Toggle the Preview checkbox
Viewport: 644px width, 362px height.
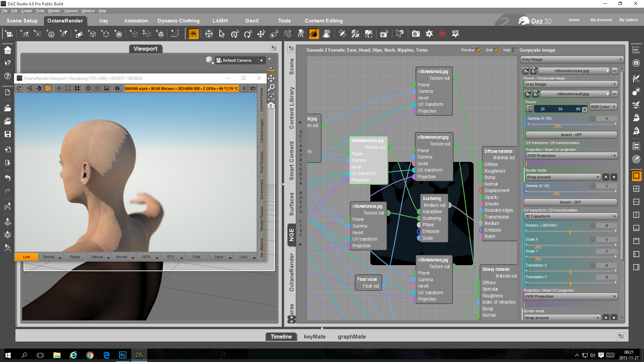[x=479, y=50]
